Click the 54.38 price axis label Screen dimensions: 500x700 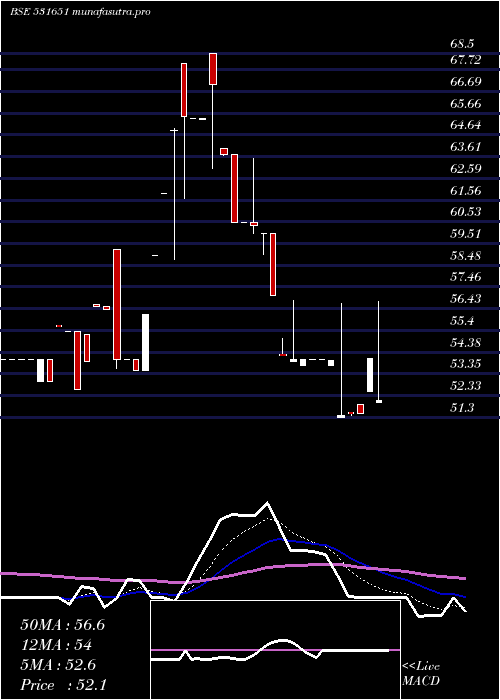(465, 343)
